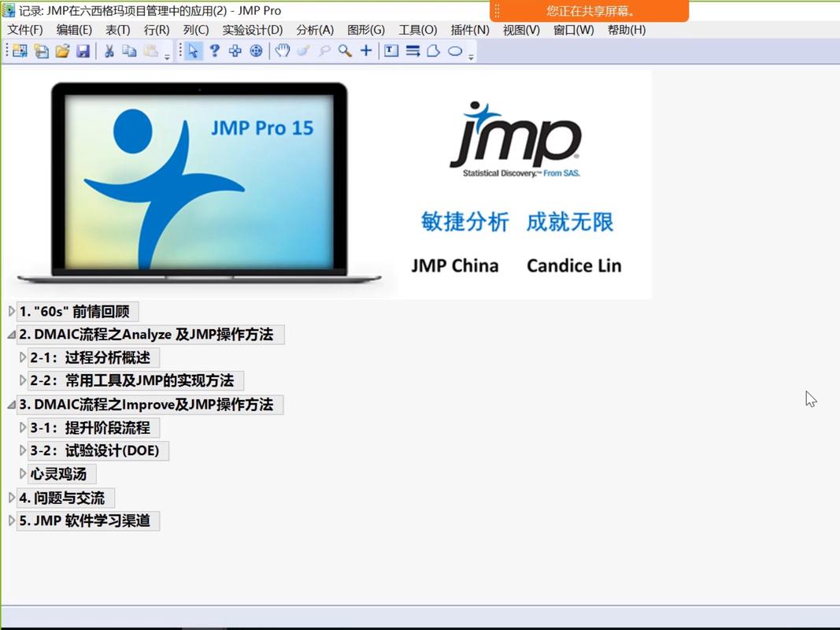Open the 工具(O) menu
The width and height of the screenshot is (840, 630).
[x=418, y=30]
